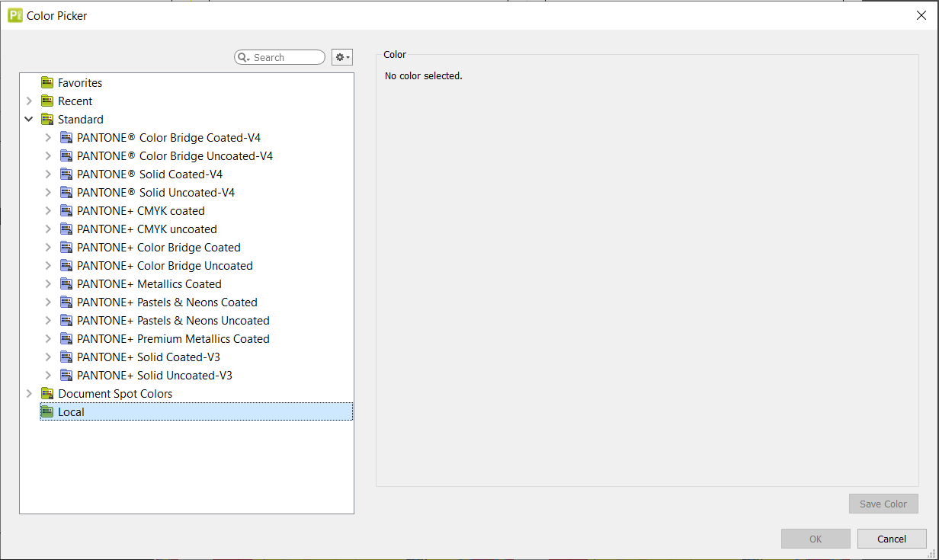Viewport: 939px width, 560px height.
Task: Select the Recent tree item label
Action: (x=75, y=101)
